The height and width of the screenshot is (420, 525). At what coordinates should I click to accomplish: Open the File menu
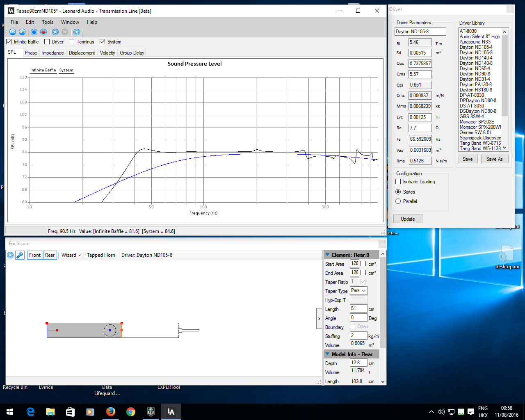(14, 22)
